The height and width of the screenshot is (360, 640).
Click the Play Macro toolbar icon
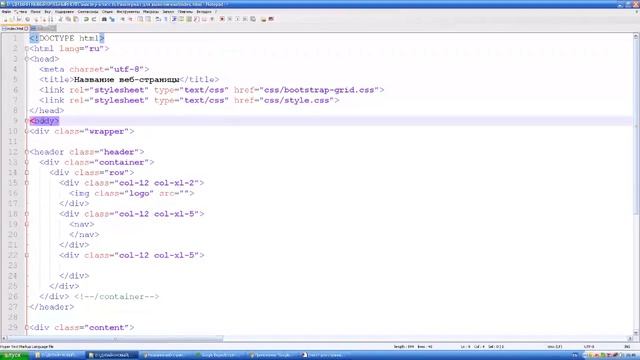tap(237, 19)
